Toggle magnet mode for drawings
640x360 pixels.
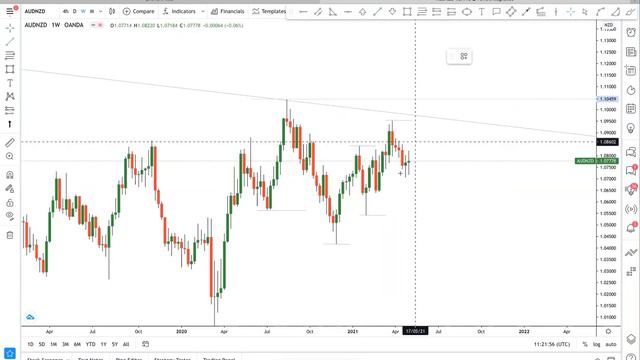click(x=10, y=175)
